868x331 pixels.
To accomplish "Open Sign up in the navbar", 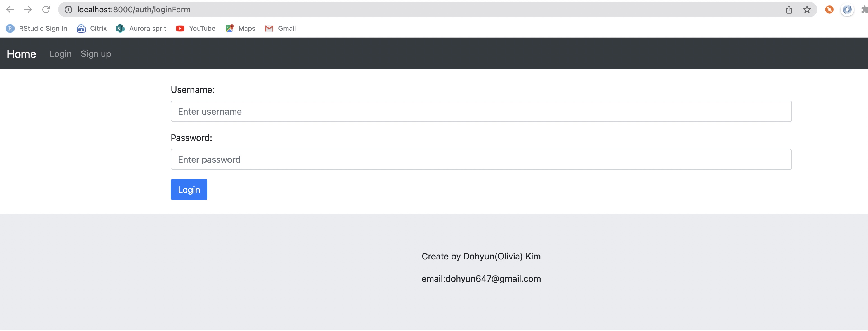I will click(96, 54).
